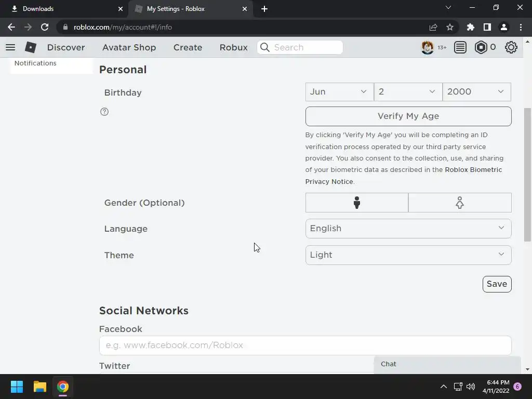Open the Robux menu item
Viewport: 532px width, 399px height.
pos(233,47)
